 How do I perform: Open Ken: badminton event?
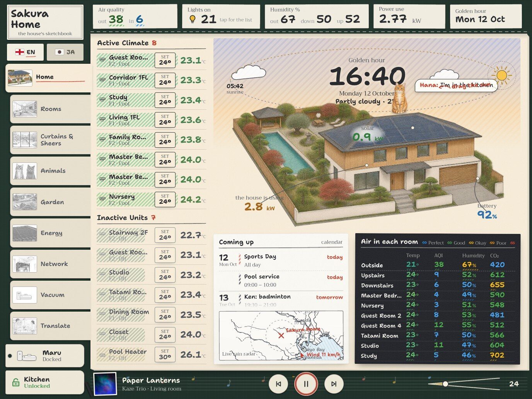click(281, 300)
